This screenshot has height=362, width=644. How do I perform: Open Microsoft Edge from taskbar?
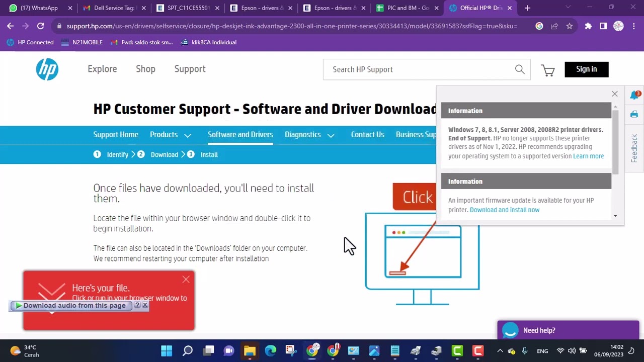coord(271,350)
